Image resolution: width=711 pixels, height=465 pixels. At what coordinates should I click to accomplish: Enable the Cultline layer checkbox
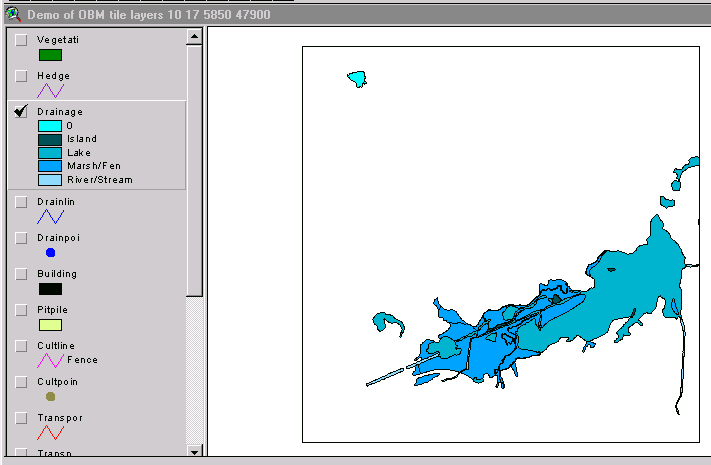click(21, 346)
